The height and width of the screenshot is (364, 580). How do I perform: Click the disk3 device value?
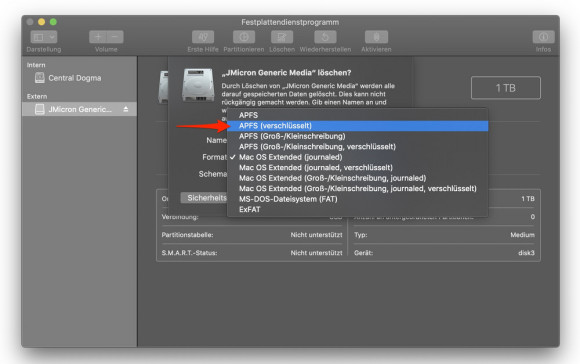tap(526, 253)
